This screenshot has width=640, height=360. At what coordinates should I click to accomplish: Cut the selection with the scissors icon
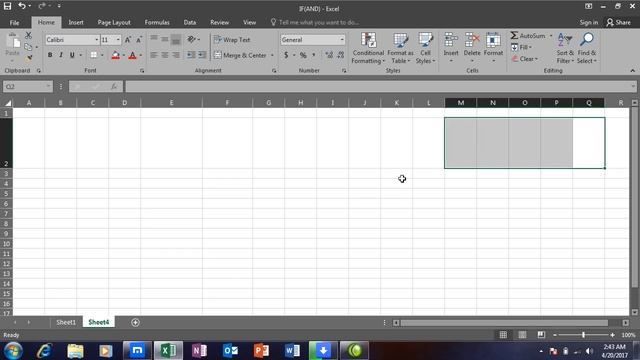[28, 36]
